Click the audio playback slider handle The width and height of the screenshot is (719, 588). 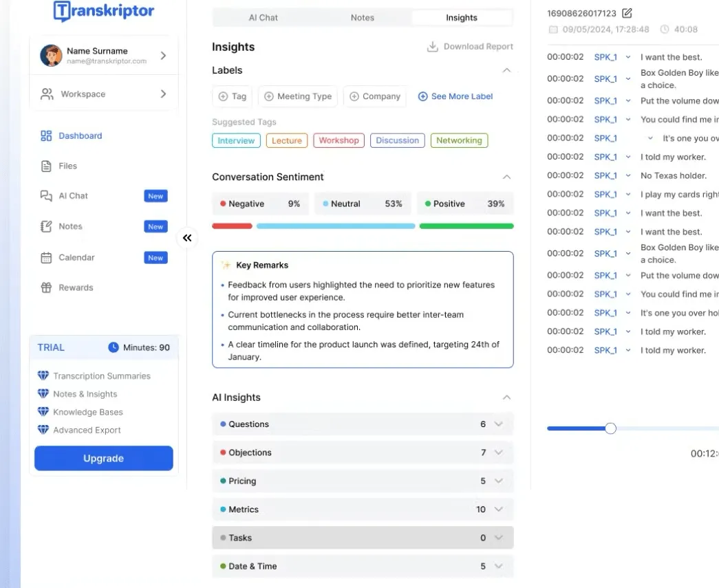[x=610, y=428]
